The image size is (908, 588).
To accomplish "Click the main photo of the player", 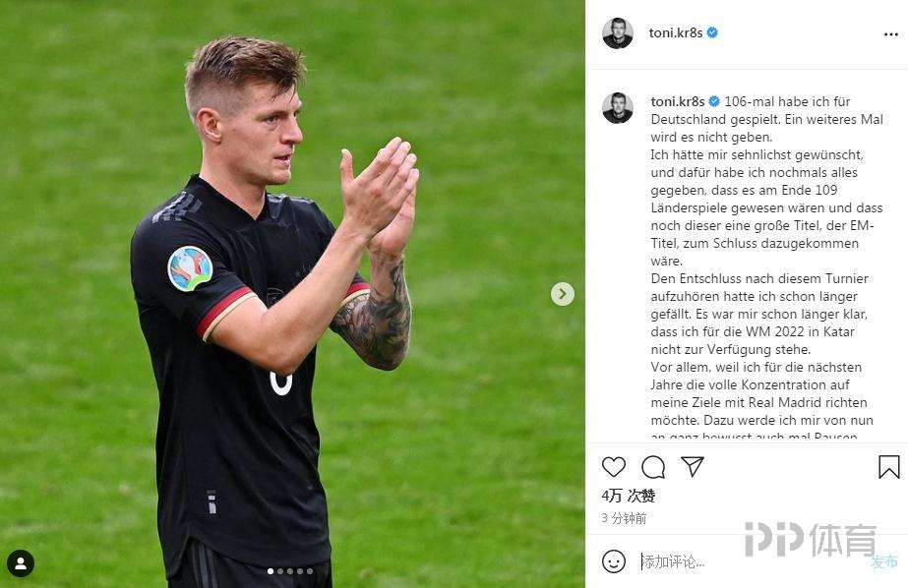I will (x=292, y=294).
